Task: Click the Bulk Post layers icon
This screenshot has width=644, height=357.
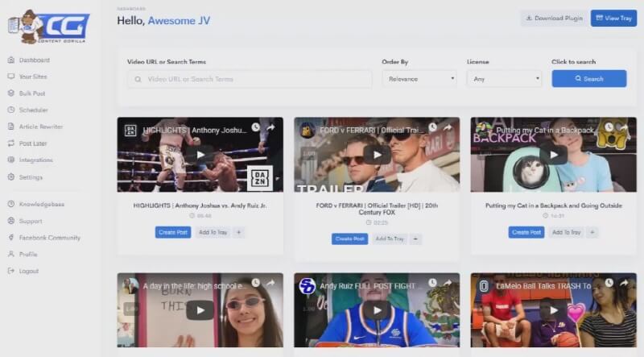Action: (11, 93)
